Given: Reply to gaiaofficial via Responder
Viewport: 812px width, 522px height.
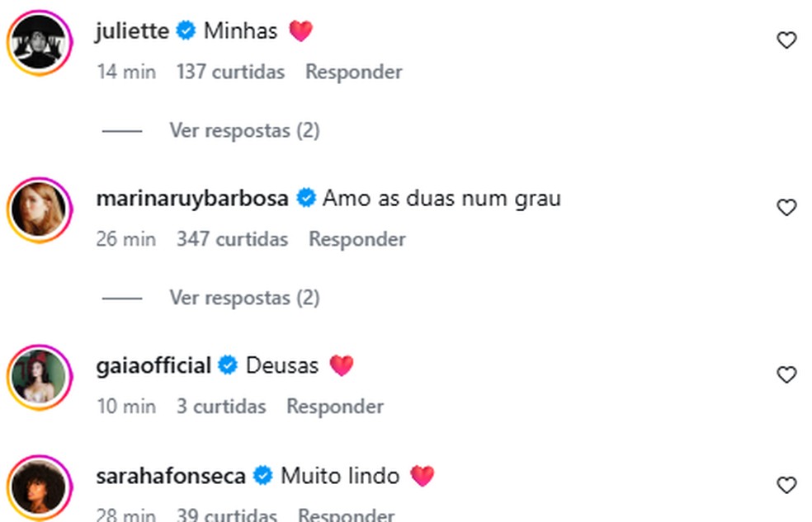Looking at the screenshot, I should (334, 407).
